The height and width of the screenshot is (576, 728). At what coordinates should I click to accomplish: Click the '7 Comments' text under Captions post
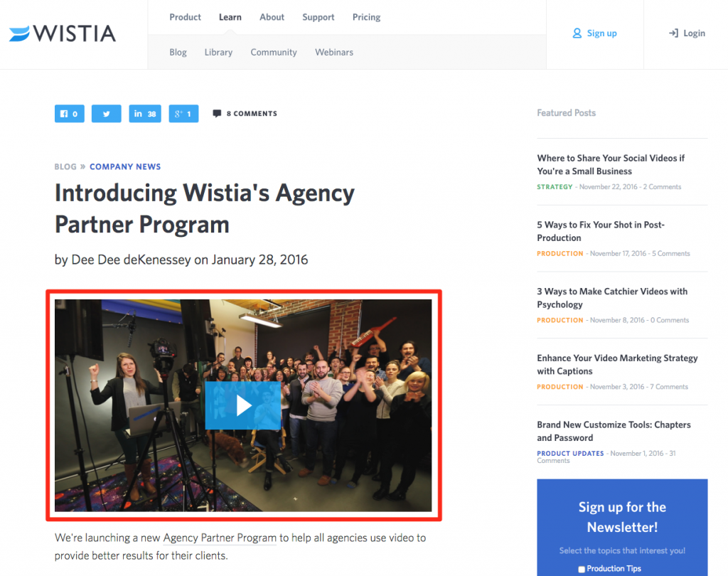coord(669,387)
